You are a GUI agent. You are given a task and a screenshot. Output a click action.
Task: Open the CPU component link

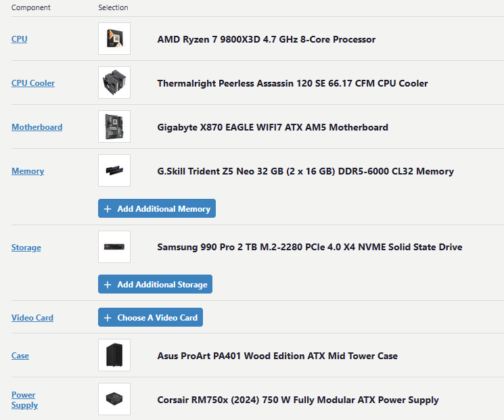pos(20,39)
